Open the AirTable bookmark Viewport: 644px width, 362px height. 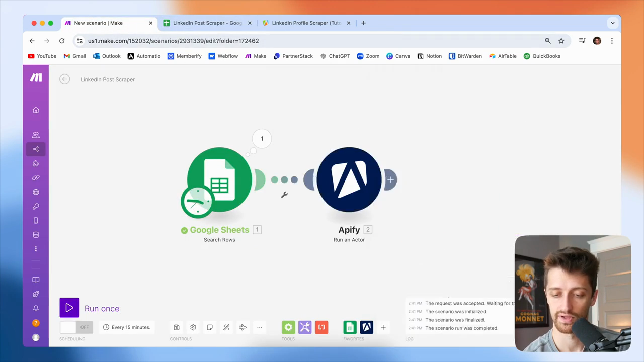503,56
